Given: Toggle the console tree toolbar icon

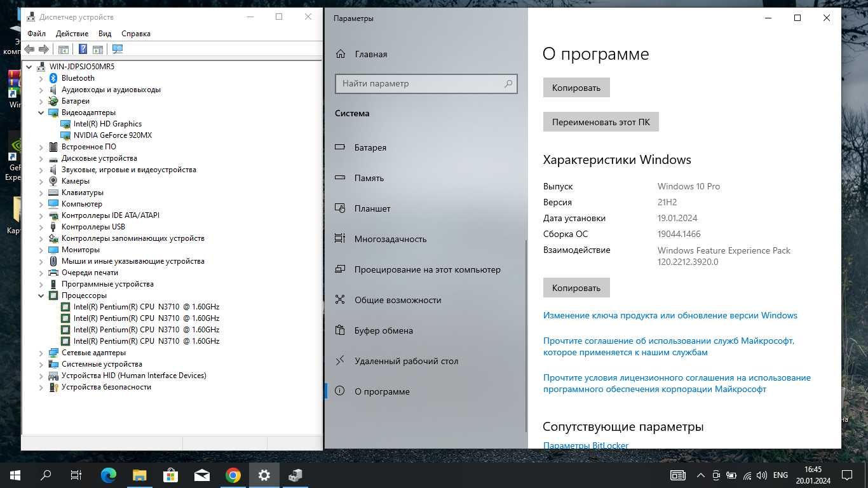Looking at the screenshot, I should (x=64, y=49).
